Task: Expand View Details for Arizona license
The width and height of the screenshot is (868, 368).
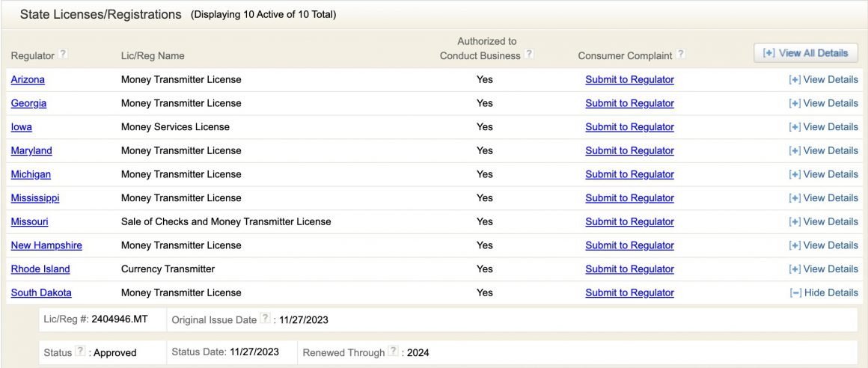Action: tap(823, 80)
